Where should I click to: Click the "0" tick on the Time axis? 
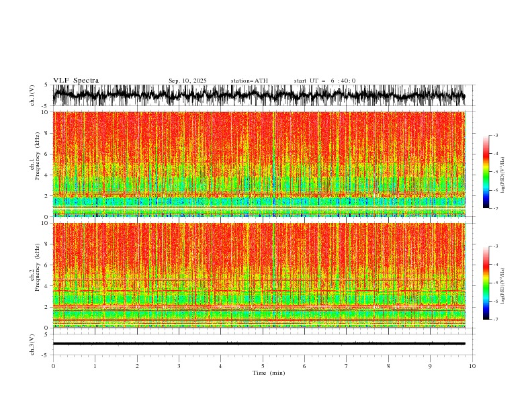tap(53, 366)
